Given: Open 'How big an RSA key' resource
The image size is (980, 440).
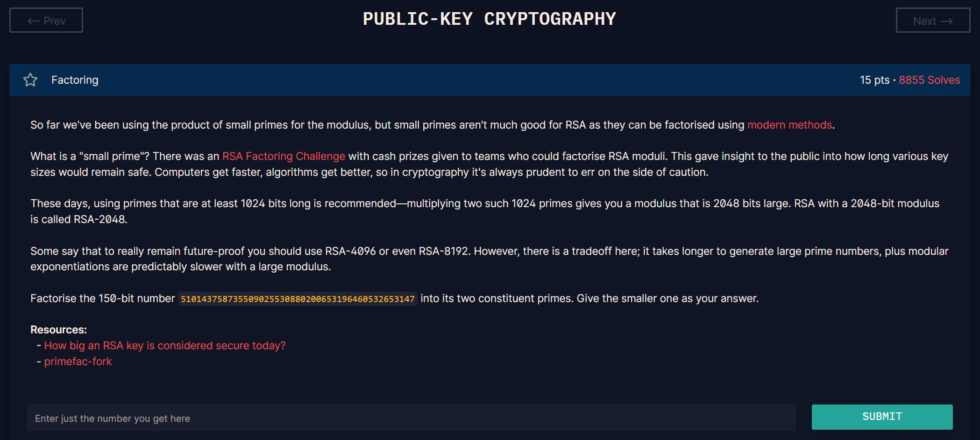Looking at the screenshot, I should pyautogui.click(x=165, y=346).
